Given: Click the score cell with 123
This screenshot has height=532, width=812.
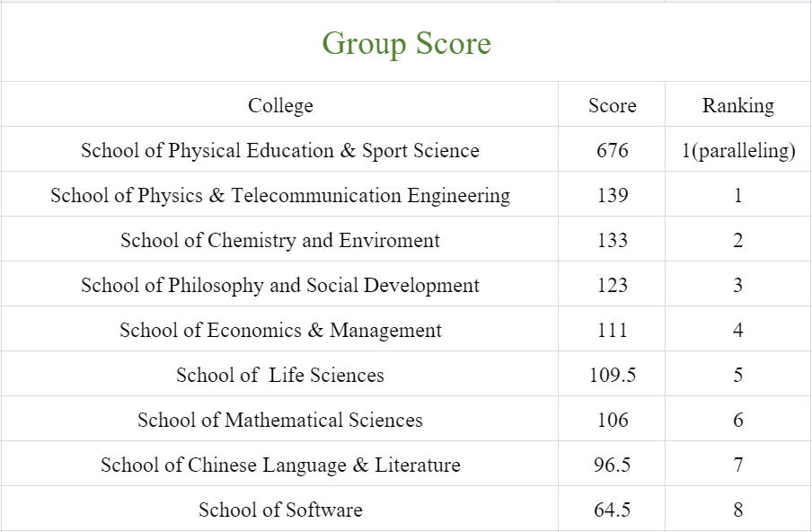Looking at the screenshot, I should coord(612,285).
